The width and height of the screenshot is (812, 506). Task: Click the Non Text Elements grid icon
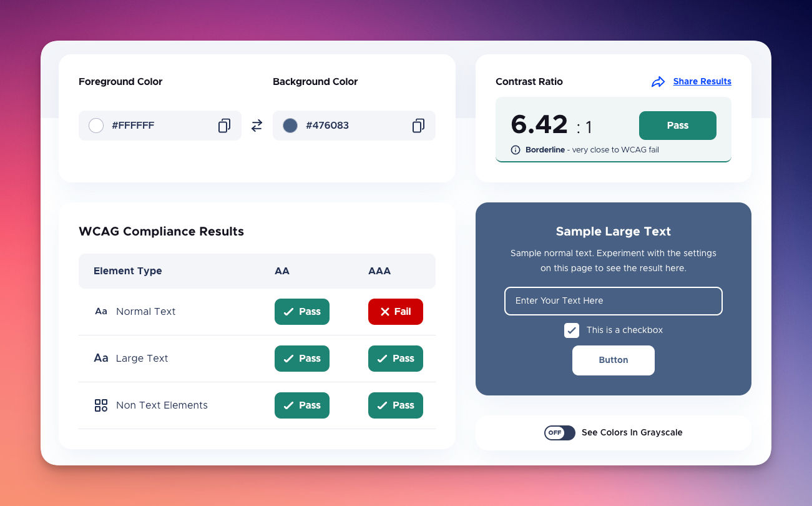pyautogui.click(x=101, y=405)
